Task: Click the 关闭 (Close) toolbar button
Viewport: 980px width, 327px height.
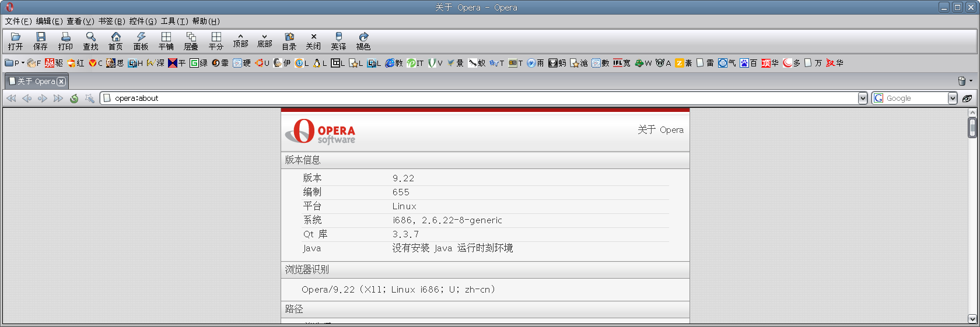Action: 313,41
